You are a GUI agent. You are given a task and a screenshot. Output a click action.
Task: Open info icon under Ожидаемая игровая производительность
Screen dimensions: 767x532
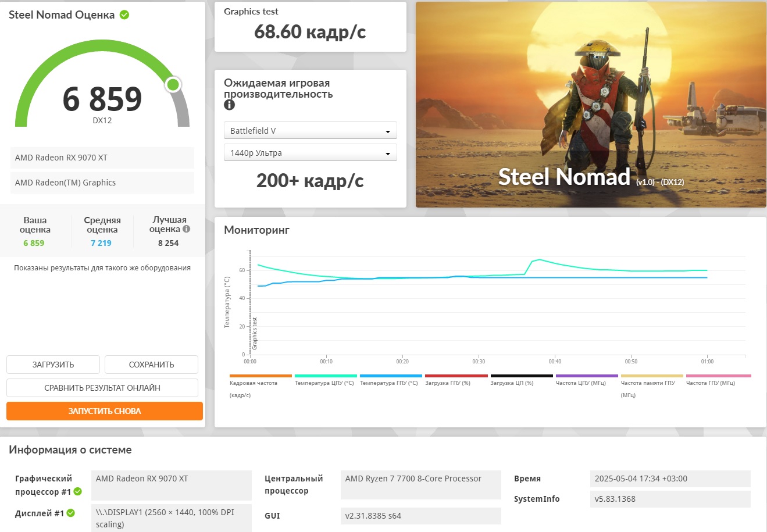229,105
